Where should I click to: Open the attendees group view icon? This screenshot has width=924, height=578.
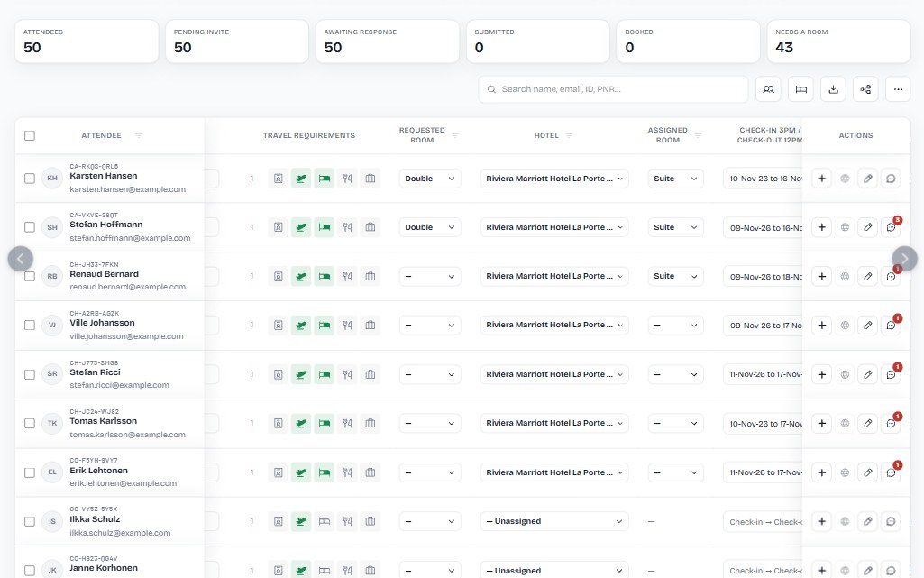(x=768, y=89)
